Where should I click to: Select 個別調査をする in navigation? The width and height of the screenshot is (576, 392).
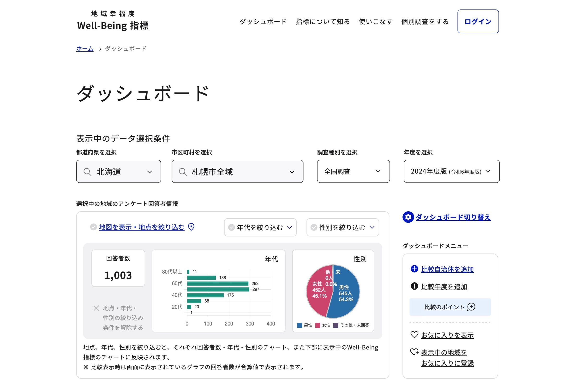click(x=425, y=22)
